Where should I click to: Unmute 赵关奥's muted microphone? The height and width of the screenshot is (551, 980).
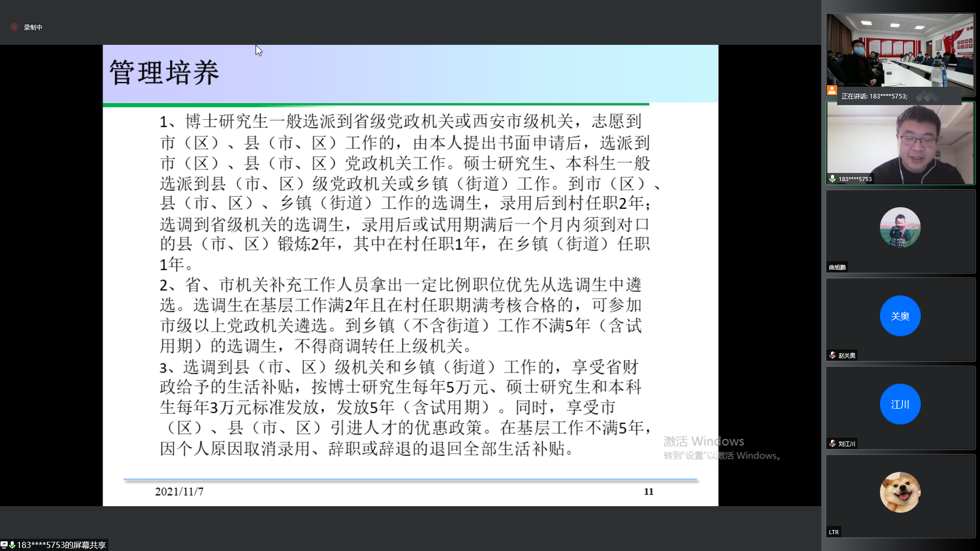pos(832,355)
